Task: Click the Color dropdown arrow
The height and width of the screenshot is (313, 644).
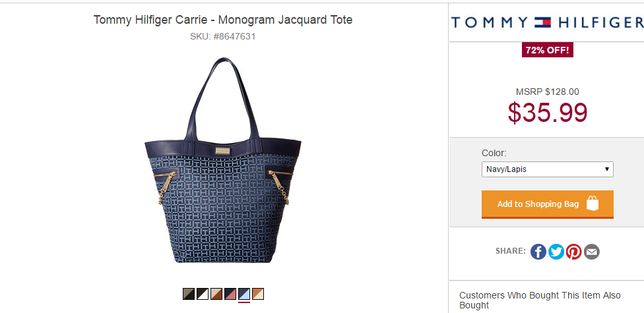Action: click(606, 169)
